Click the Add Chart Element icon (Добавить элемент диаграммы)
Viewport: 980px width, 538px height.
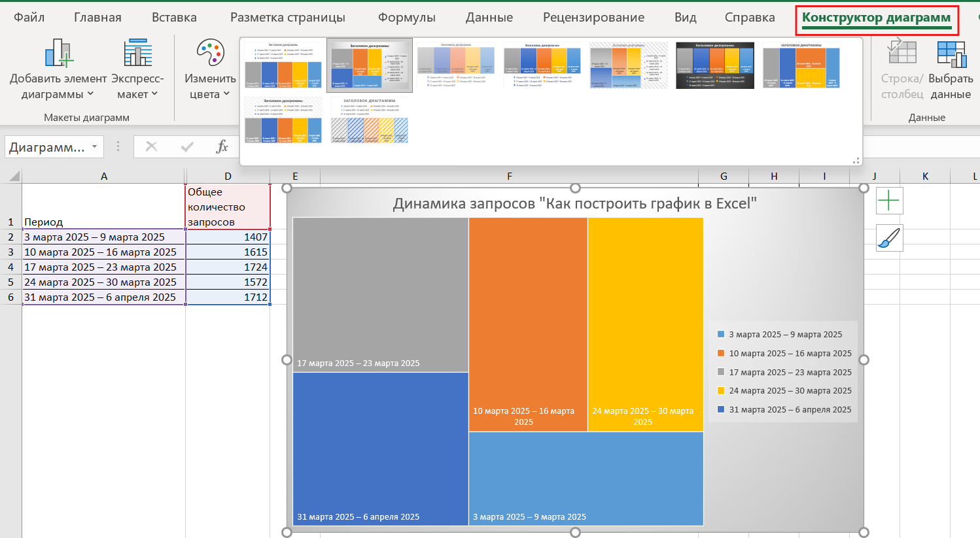(58, 54)
